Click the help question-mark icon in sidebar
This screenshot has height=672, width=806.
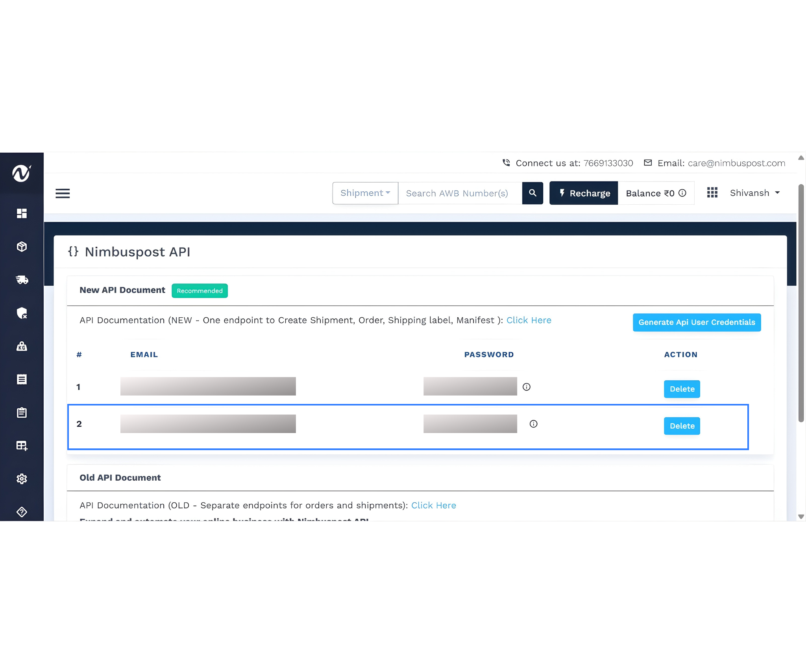(x=22, y=512)
